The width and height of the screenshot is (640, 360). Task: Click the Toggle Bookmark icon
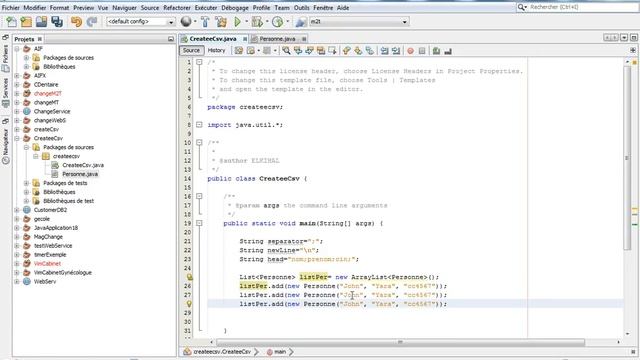tap(369, 51)
